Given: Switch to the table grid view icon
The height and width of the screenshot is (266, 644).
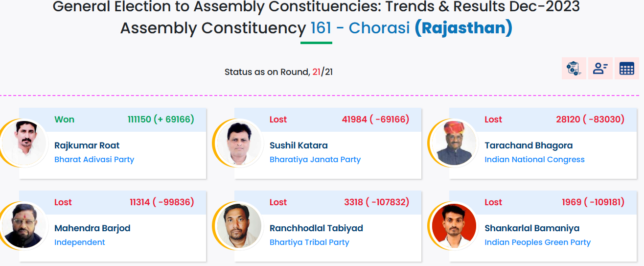Looking at the screenshot, I should coord(626,69).
